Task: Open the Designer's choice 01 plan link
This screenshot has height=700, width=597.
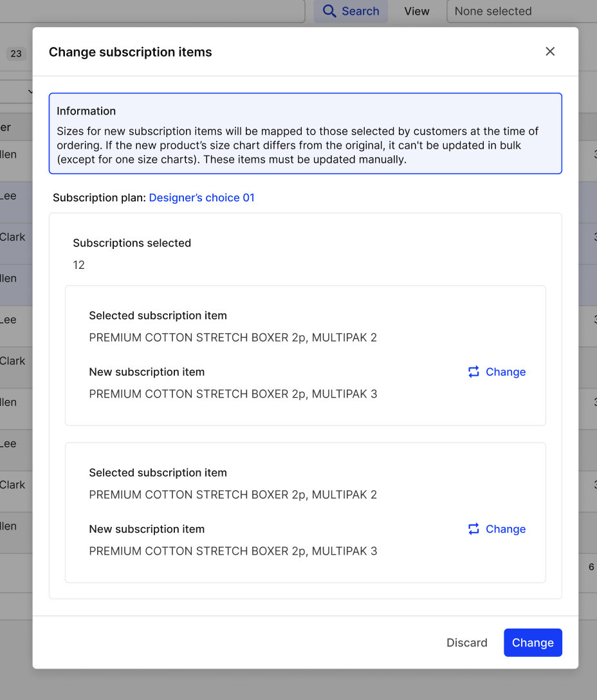Action: click(x=202, y=198)
